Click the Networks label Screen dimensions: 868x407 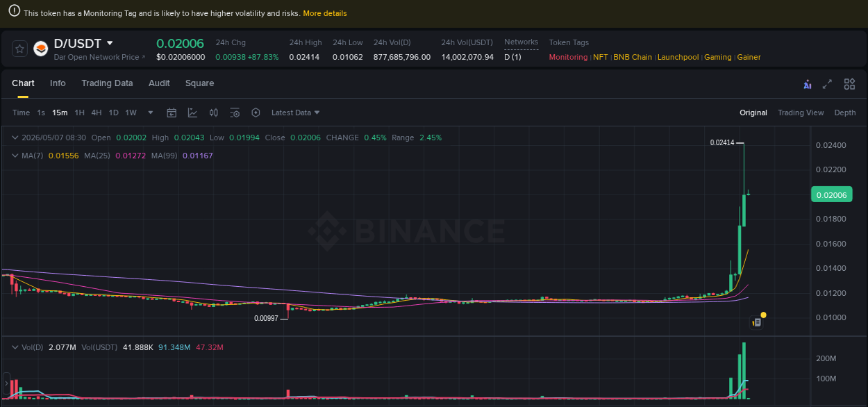(x=521, y=42)
